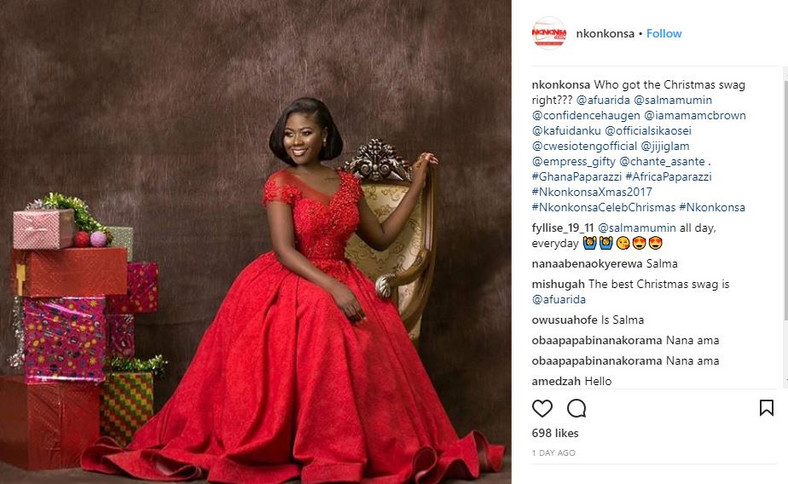The image size is (788, 484).
Task: Click the comments scrollbar
Action: 785,228
